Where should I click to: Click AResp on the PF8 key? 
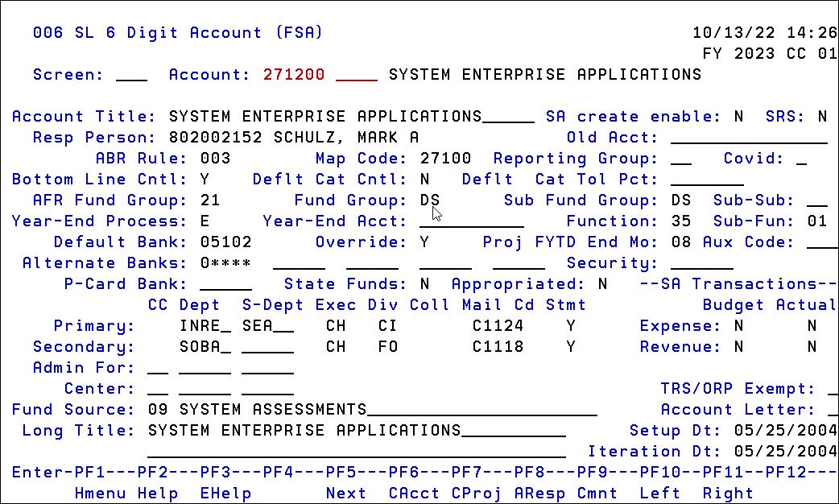coord(541,494)
